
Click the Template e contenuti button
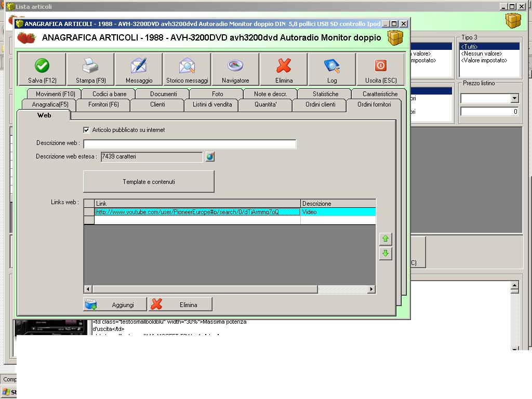pos(149,181)
